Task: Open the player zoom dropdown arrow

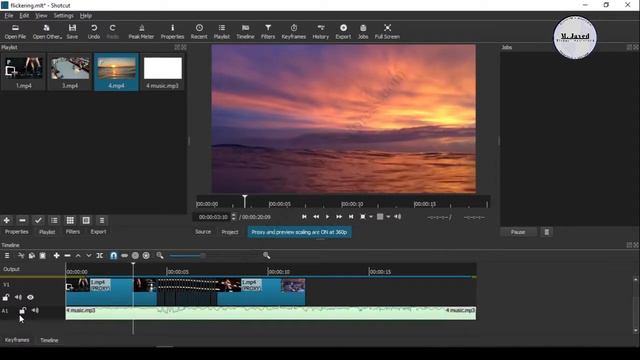Action: tap(371, 217)
